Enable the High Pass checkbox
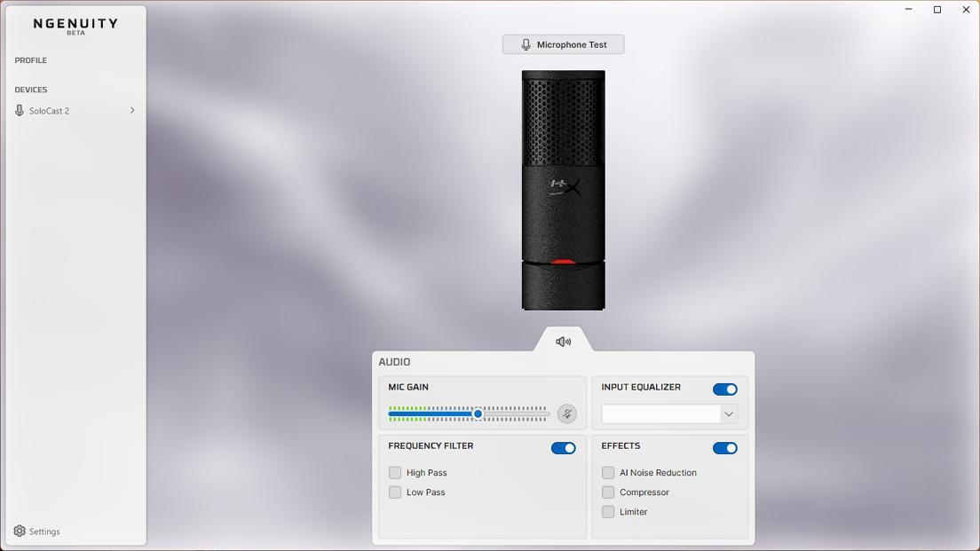The width and height of the screenshot is (980, 551). [395, 473]
